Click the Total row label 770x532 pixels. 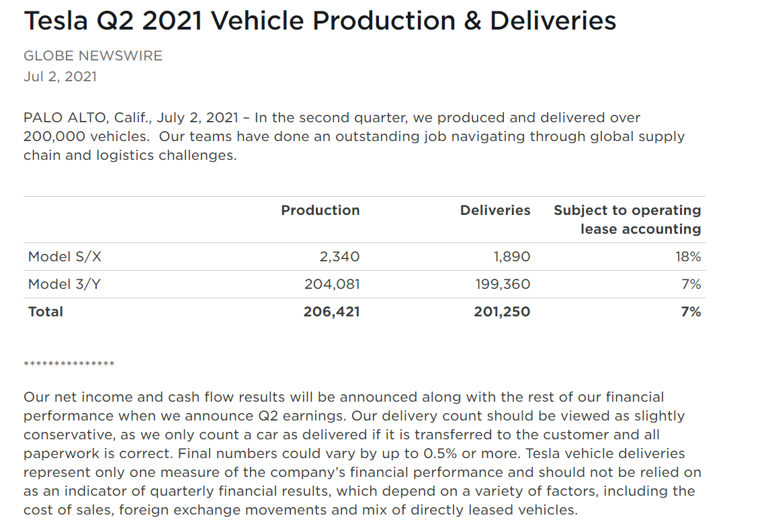(x=46, y=312)
